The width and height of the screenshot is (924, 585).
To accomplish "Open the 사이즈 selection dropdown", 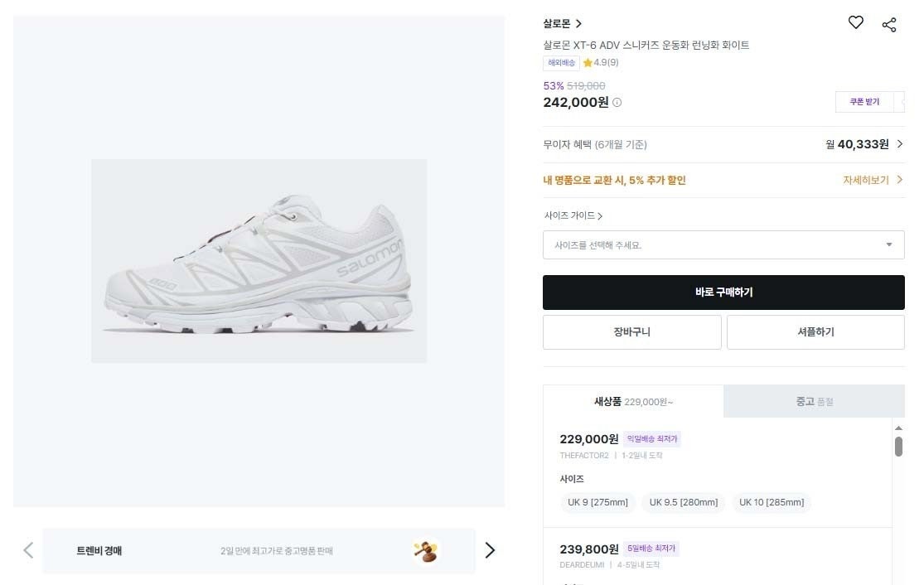I will 723,244.
